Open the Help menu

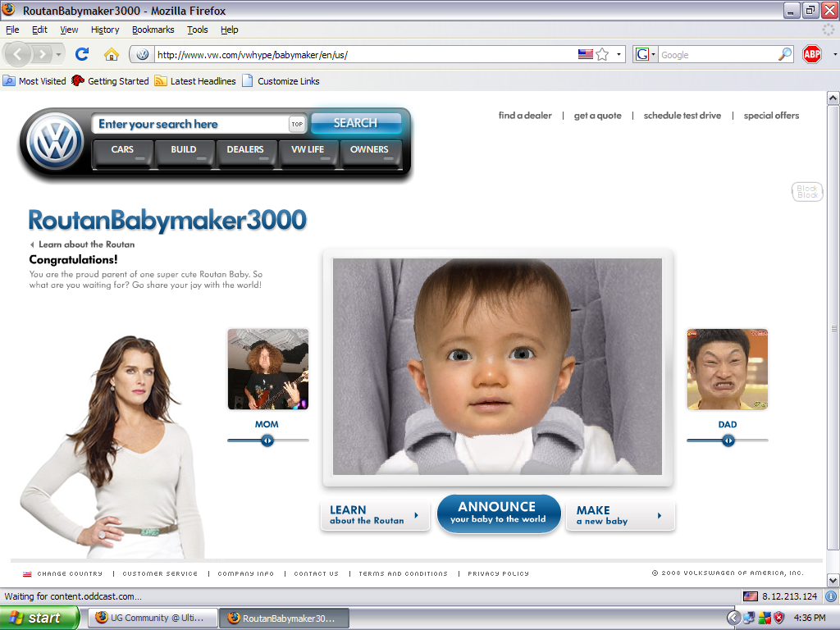pyautogui.click(x=230, y=30)
